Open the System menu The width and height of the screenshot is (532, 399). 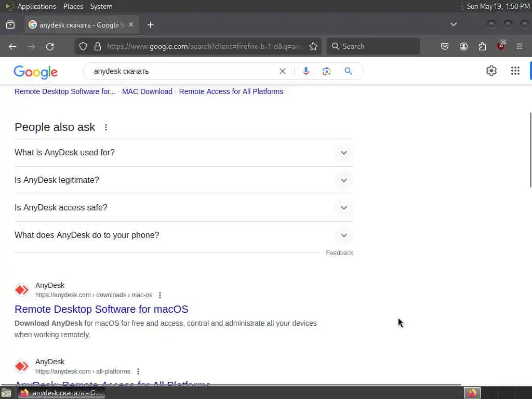point(101,6)
